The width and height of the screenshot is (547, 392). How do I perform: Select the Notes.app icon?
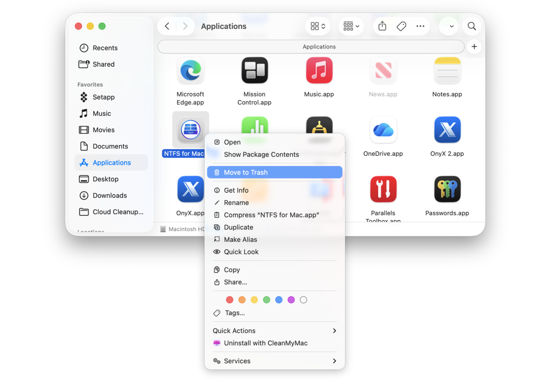coord(447,71)
